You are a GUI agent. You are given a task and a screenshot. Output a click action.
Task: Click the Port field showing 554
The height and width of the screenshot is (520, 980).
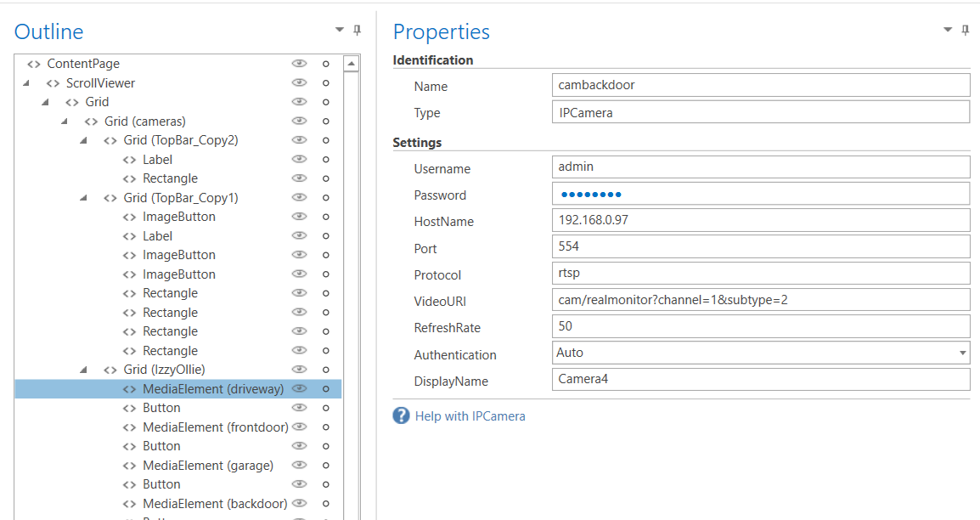pyautogui.click(x=761, y=246)
